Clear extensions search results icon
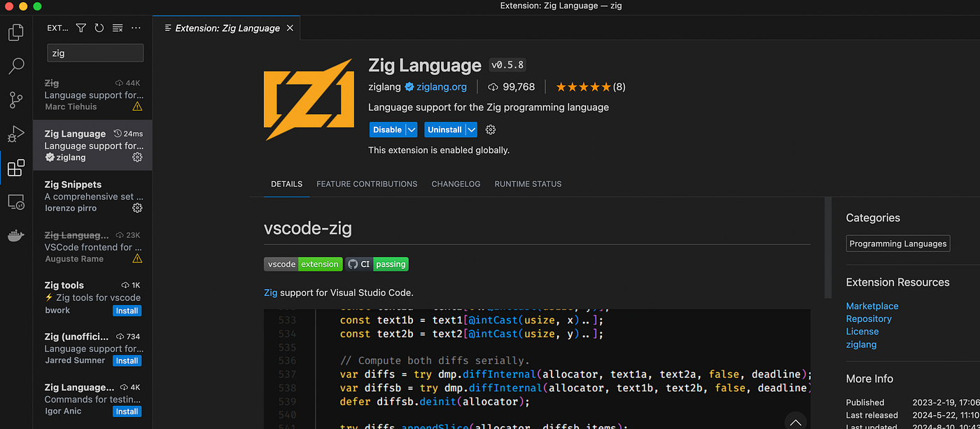 [x=118, y=28]
